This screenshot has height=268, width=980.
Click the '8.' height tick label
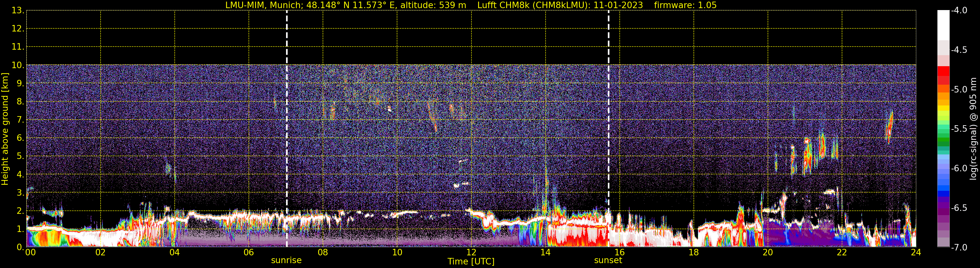pyautogui.click(x=20, y=102)
